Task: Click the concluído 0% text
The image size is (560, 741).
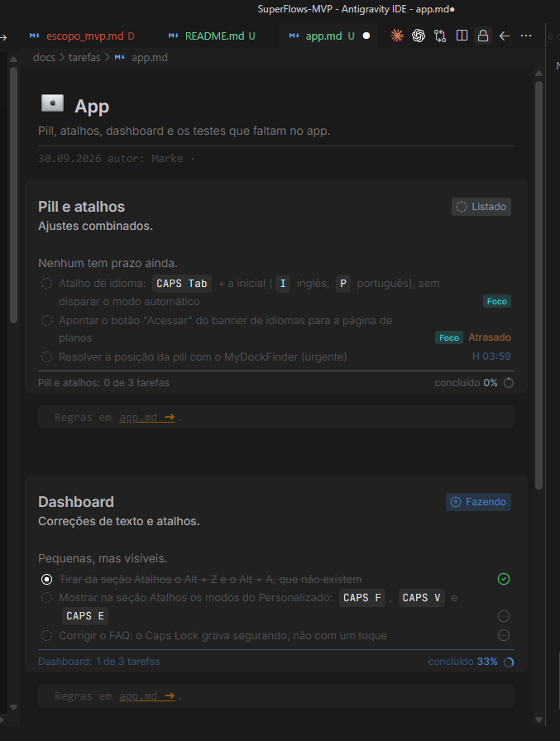Action: pos(466,383)
